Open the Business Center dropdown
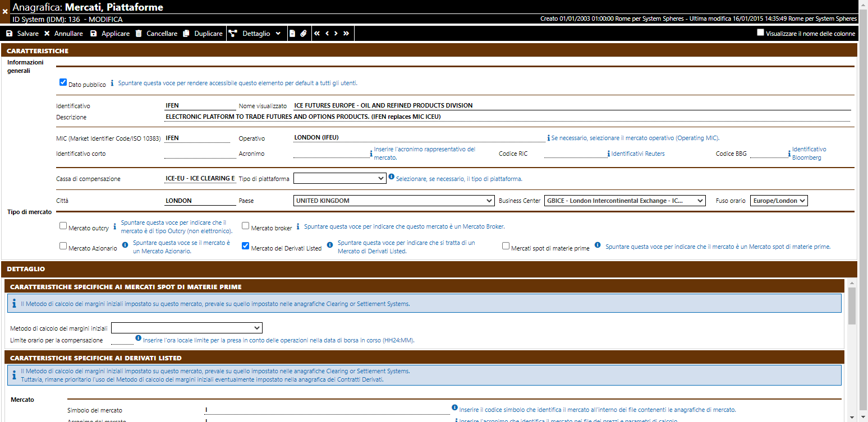The height and width of the screenshot is (422, 868). (625, 201)
